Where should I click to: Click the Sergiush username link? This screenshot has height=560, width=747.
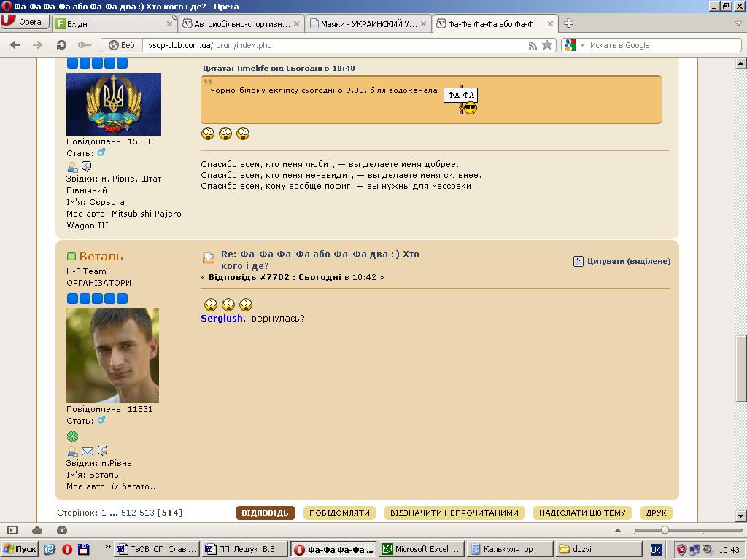[222, 319]
